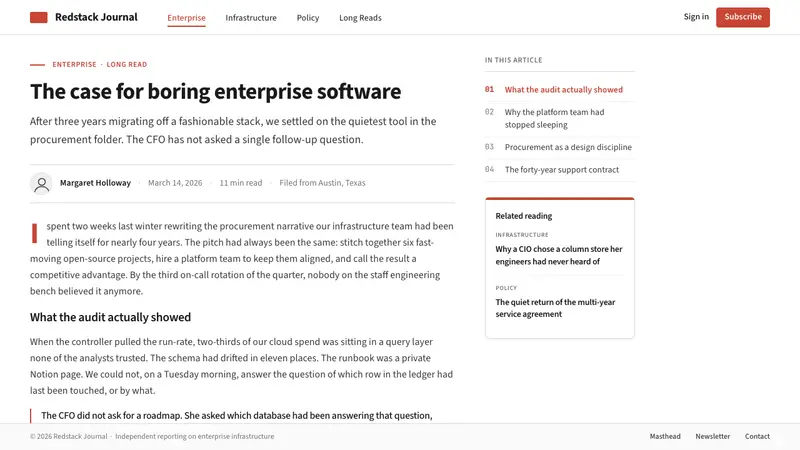The height and width of the screenshot is (450, 800).
Task: Click the red Subscribe button
Action: click(743, 17)
